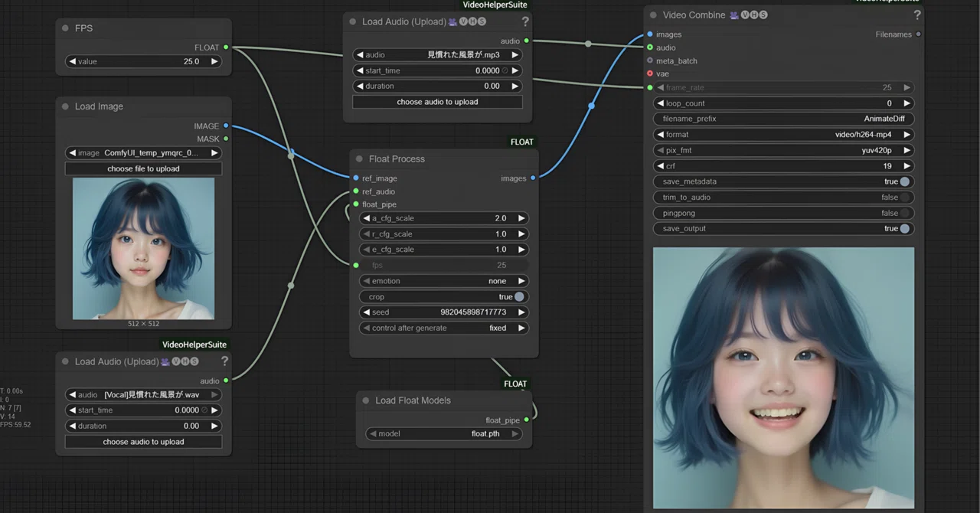Open audio dropdown showing Vocal wav file
The width and height of the screenshot is (980, 513).
click(x=143, y=394)
